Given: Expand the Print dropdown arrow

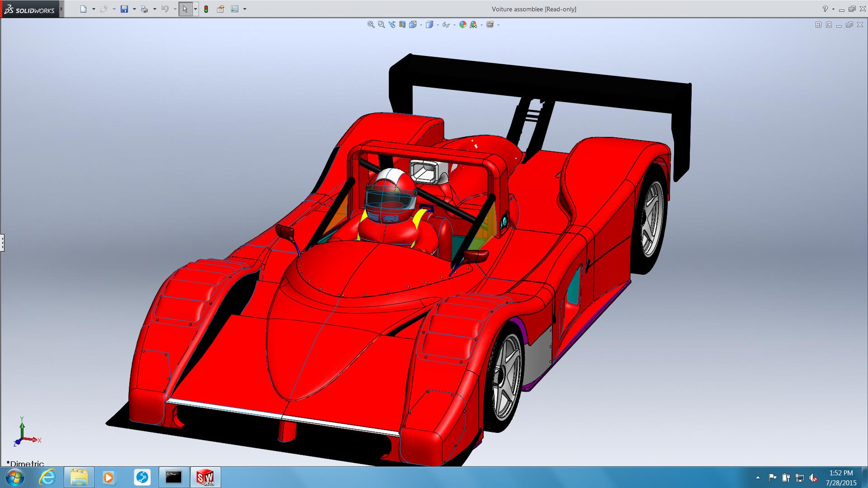Looking at the screenshot, I should (x=155, y=9).
